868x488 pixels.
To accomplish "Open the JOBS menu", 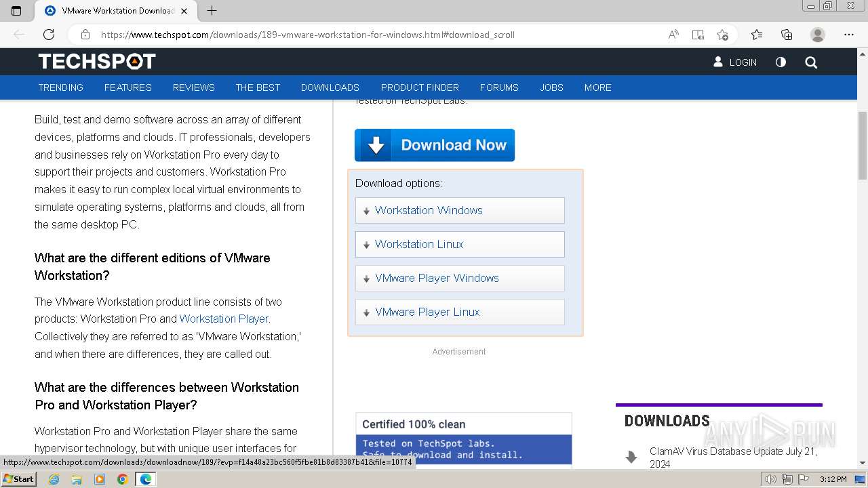I will tap(551, 87).
